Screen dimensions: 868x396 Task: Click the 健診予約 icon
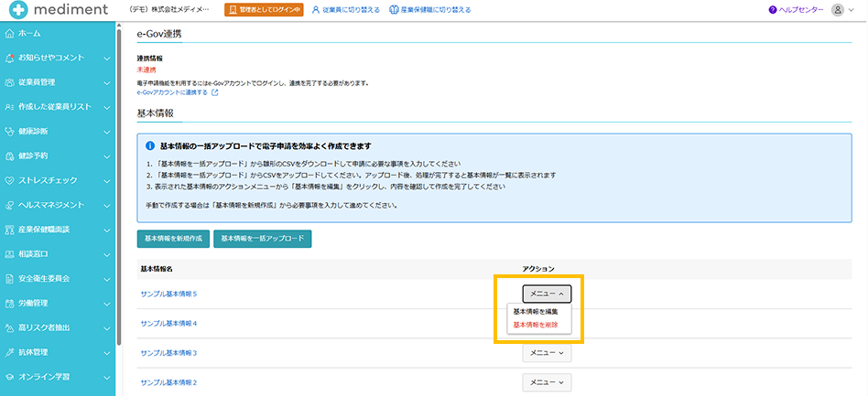[x=9, y=156]
